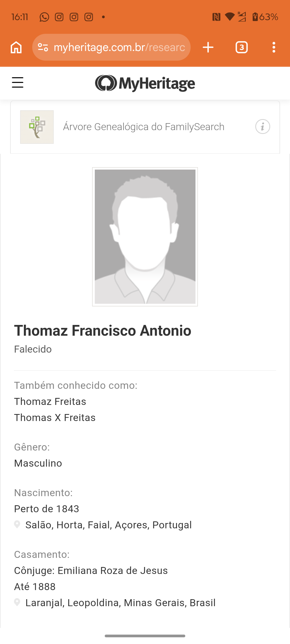
Task: Tap the FamilySearch tree icon
Action: (37, 127)
